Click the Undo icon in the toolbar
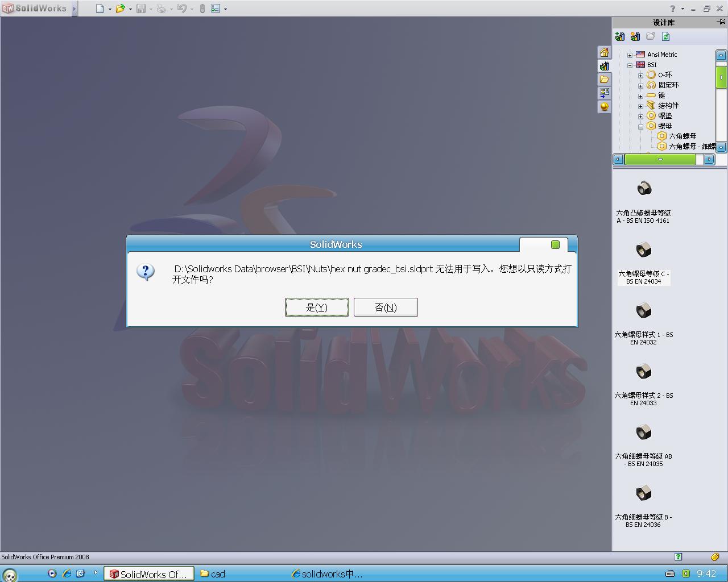The height and width of the screenshot is (582, 728). pyautogui.click(x=181, y=9)
